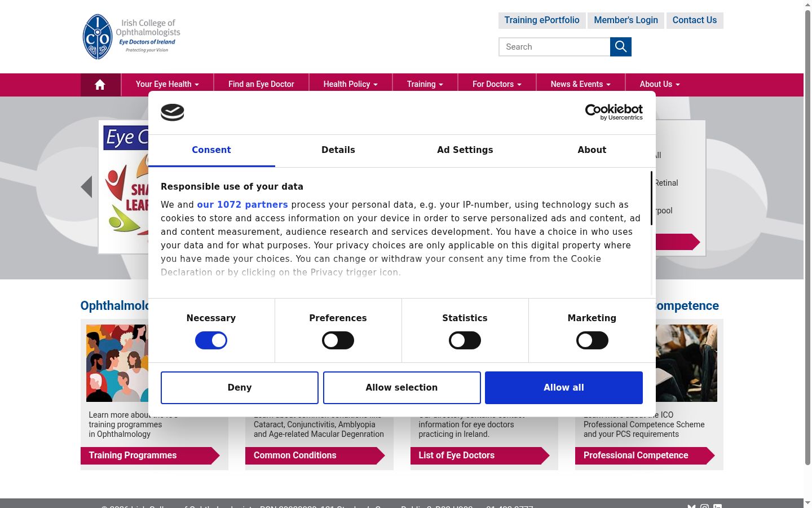
Task: Click the 'in Ophthalmology' card text
Action: [x=120, y=434]
